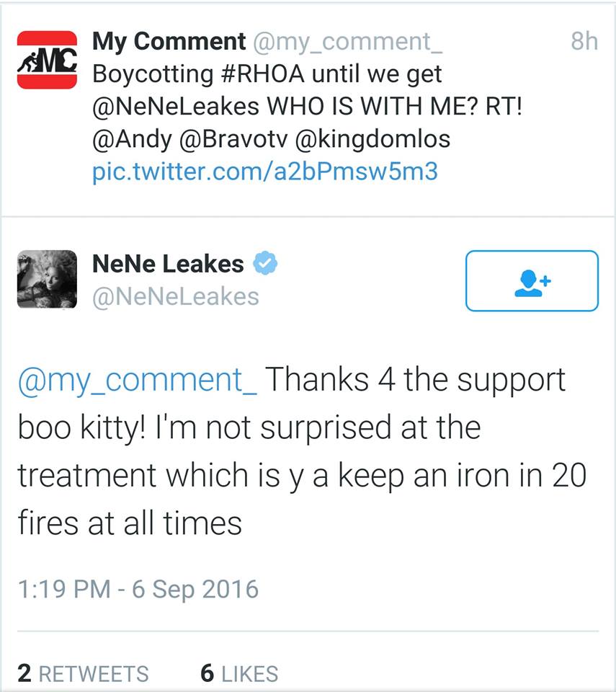Image resolution: width=616 pixels, height=692 pixels.
Task: Select the NeNe Leakes display name
Action: [168, 265]
